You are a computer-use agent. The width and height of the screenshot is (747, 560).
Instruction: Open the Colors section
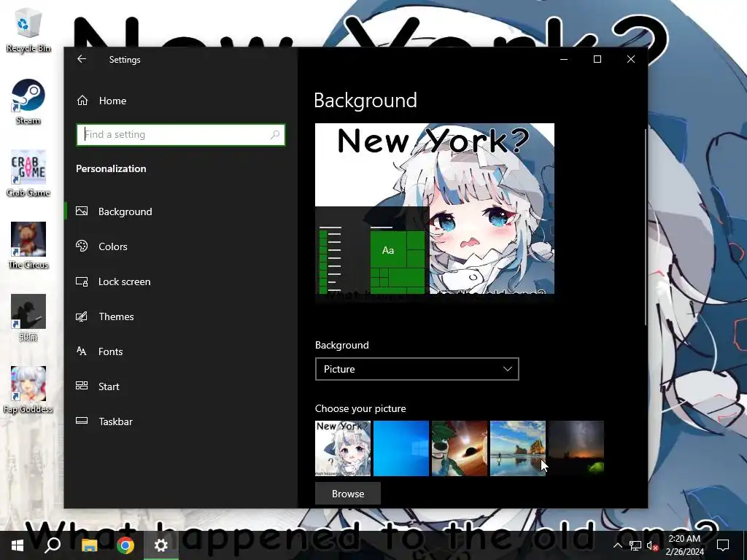(181, 246)
